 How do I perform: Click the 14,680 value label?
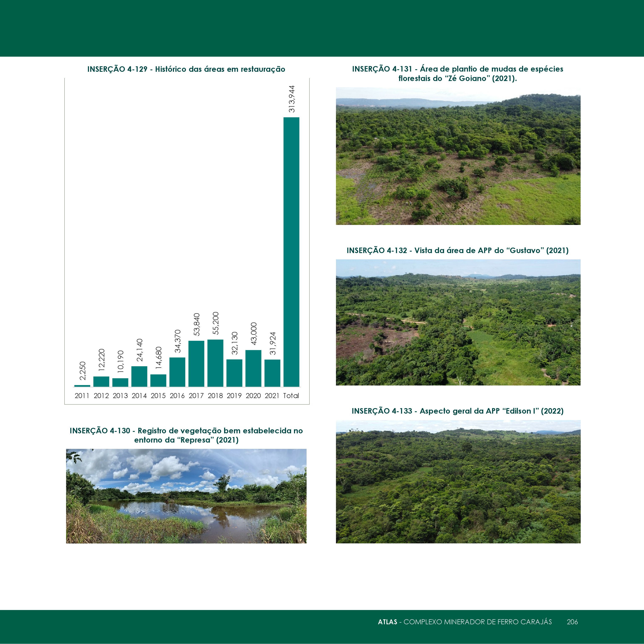(159, 358)
